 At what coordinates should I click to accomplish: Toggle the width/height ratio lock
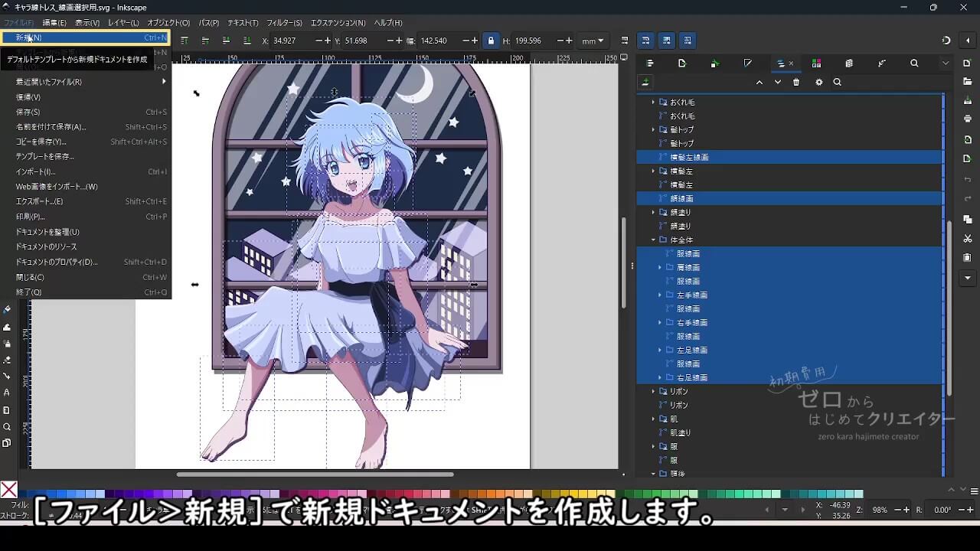click(x=491, y=41)
